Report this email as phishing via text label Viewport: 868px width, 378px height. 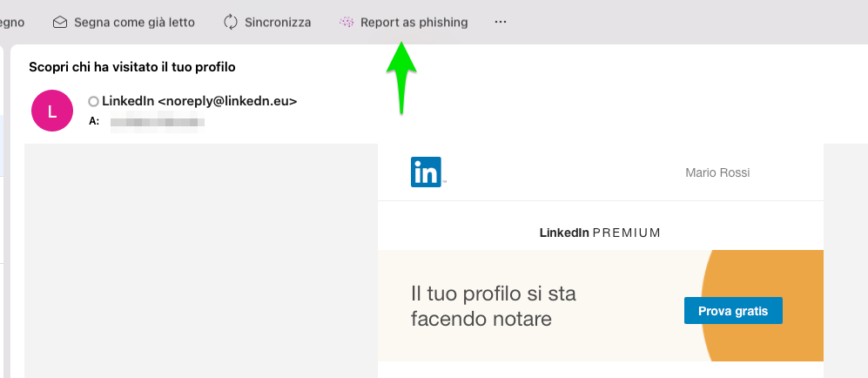414,23
